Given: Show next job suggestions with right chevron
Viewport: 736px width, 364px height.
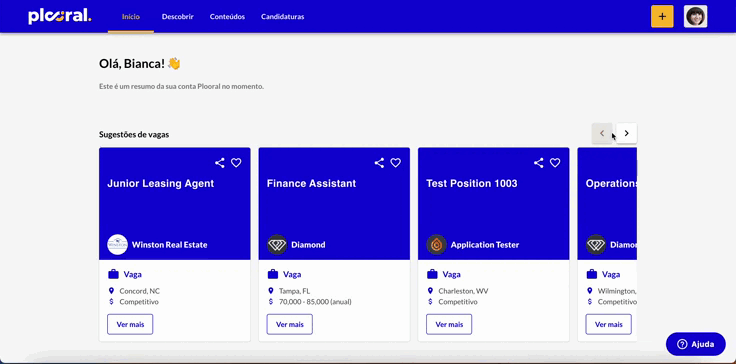Looking at the screenshot, I should pos(627,133).
